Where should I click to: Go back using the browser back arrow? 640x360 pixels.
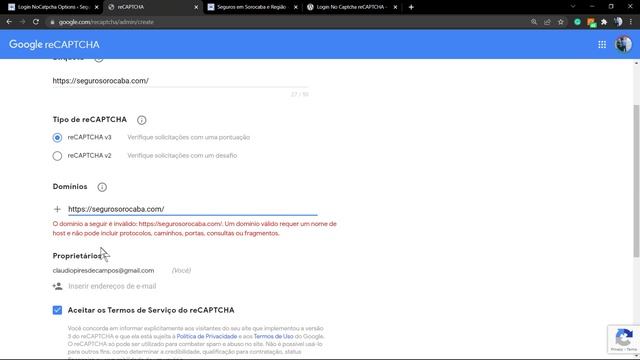pyautogui.click(x=9, y=22)
